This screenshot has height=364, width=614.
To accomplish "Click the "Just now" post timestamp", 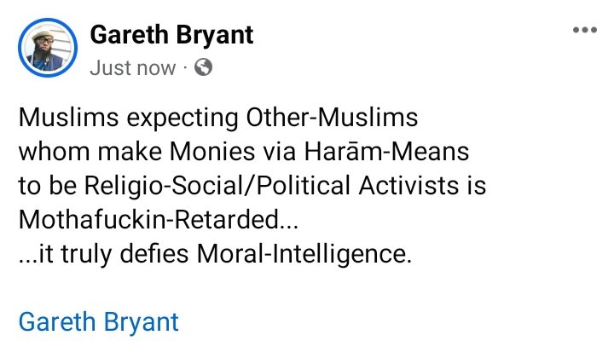I will tap(132, 68).
